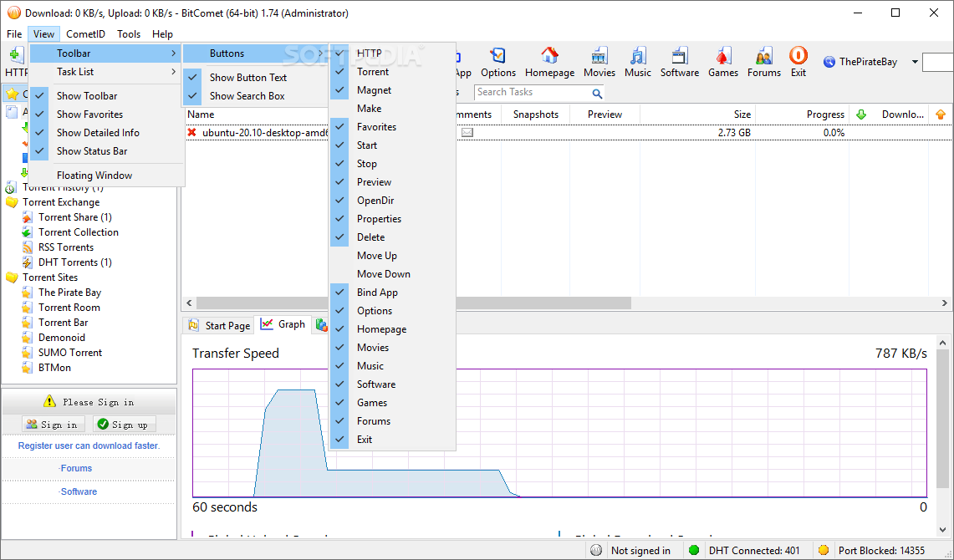This screenshot has width=954, height=560.
Task: Click the green DHT Connected status icon
Action: click(x=694, y=550)
